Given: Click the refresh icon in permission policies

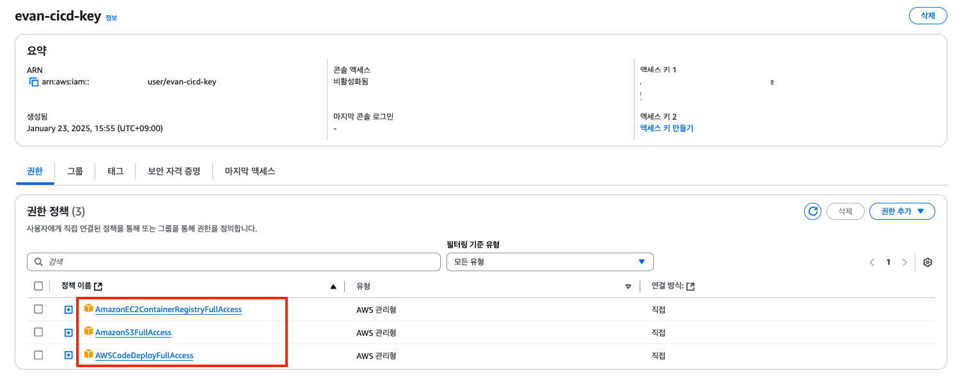Looking at the screenshot, I should point(812,211).
